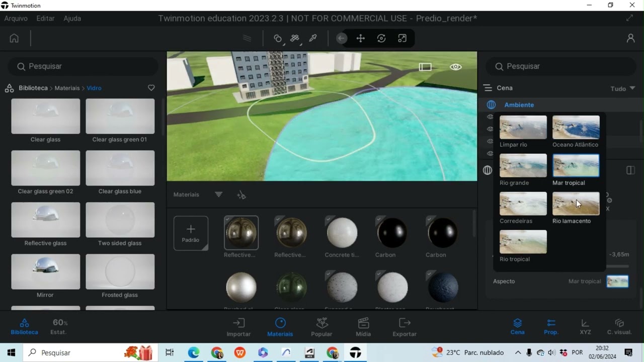Activate the Scale gizmo tool
The image size is (644, 362).
(402, 38)
